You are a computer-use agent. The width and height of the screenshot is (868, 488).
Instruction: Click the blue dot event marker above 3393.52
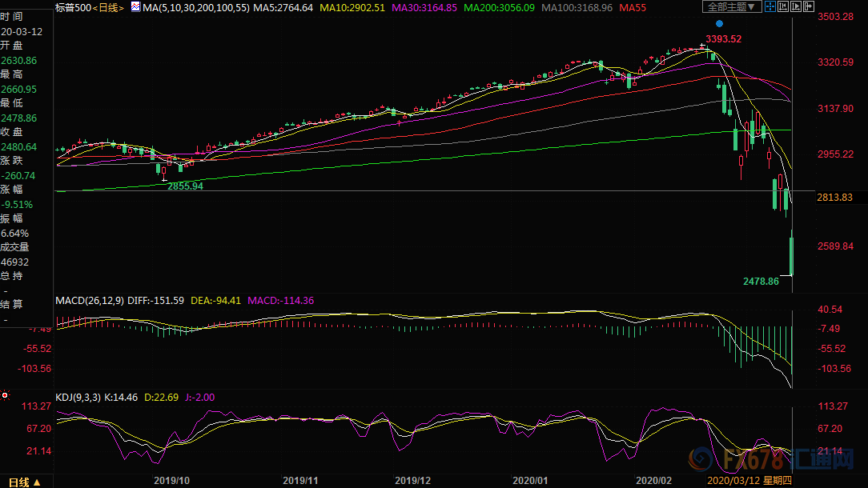tap(719, 24)
